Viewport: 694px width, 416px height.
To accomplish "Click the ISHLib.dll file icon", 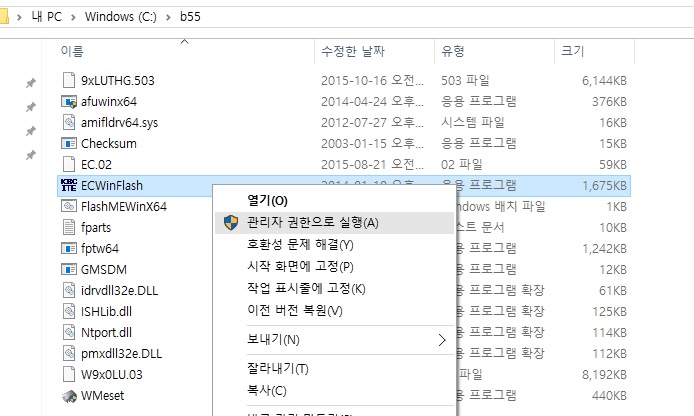I will [x=69, y=312].
